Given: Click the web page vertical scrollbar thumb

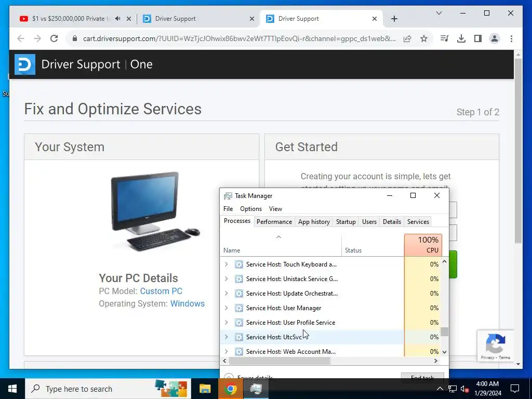Looking at the screenshot, I should (x=518, y=151).
